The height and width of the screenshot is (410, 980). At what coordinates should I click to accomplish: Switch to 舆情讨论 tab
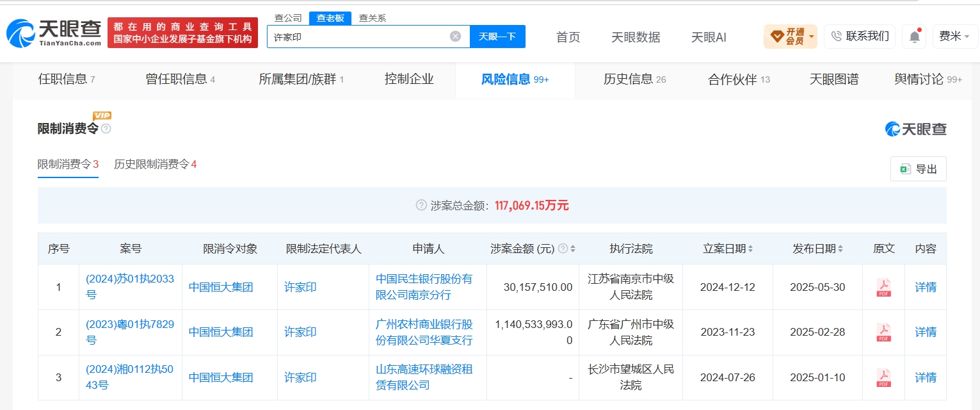point(928,79)
